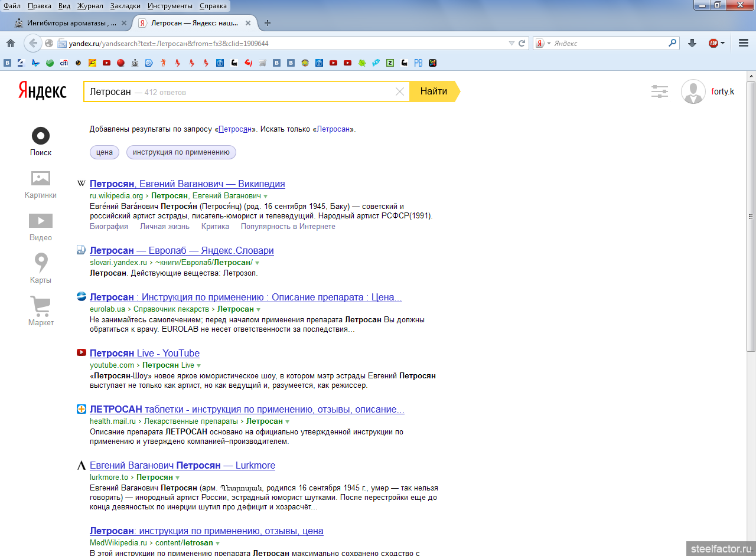756x556 pixels.
Task: Open Yandex Images (Картинки) sidebar icon
Action: pyautogui.click(x=41, y=179)
